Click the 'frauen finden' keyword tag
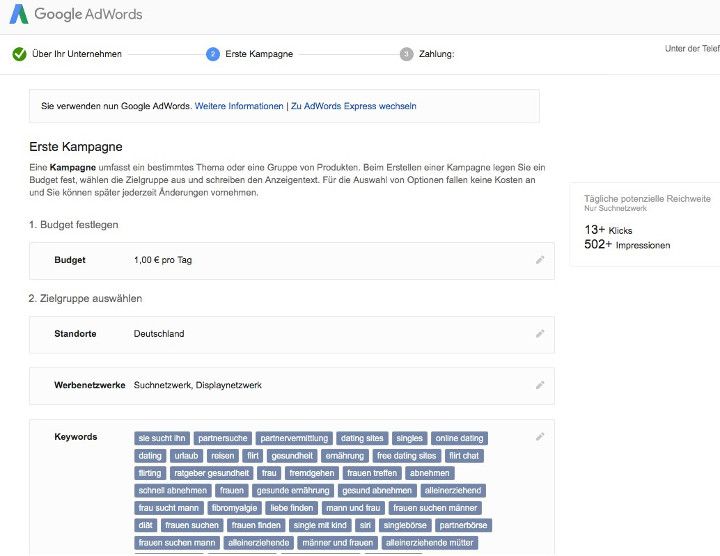 (x=256, y=525)
